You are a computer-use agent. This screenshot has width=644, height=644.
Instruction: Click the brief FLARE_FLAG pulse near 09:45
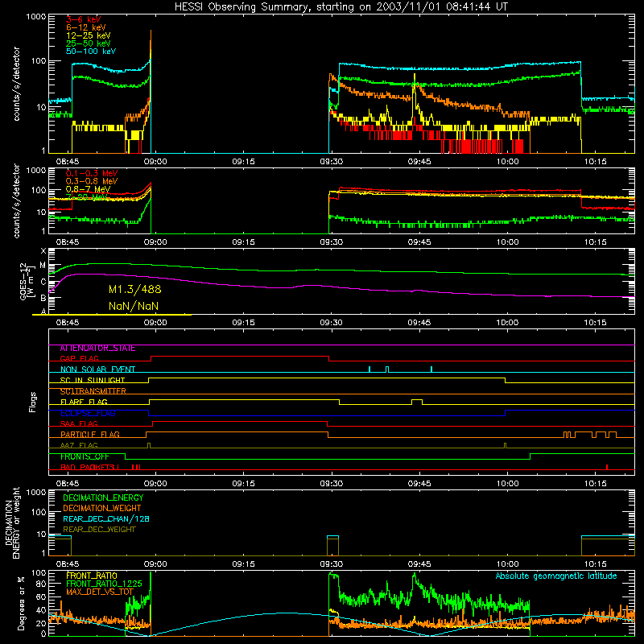[x=417, y=402]
